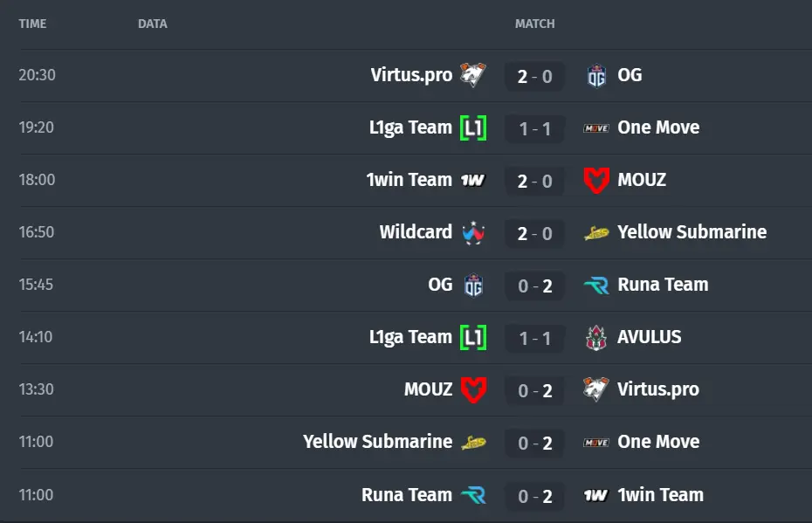Screen dimensions: 812x523
Task: Click the MATCH column header
Action: point(535,24)
